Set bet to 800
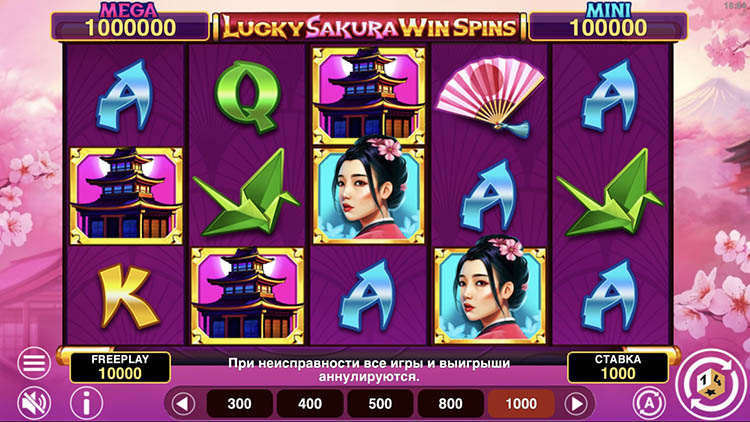This screenshot has height=422, width=750. 451,404
